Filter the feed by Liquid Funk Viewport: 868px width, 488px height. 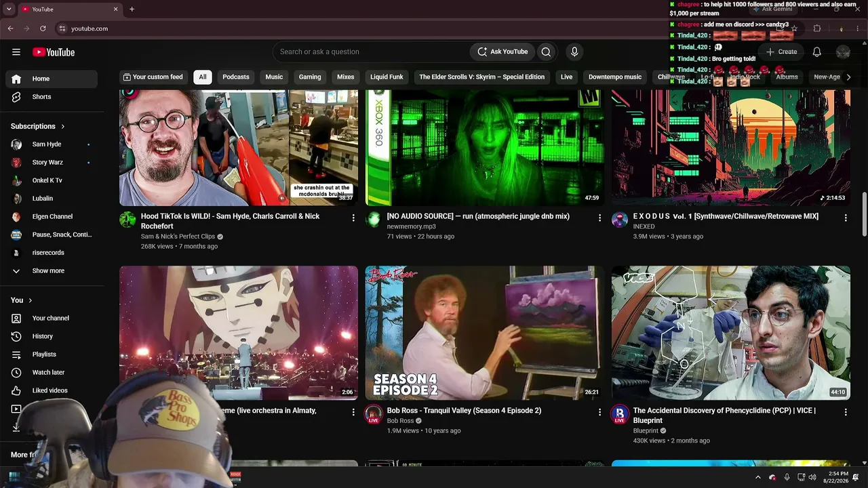pyautogui.click(x=387, y=77)
